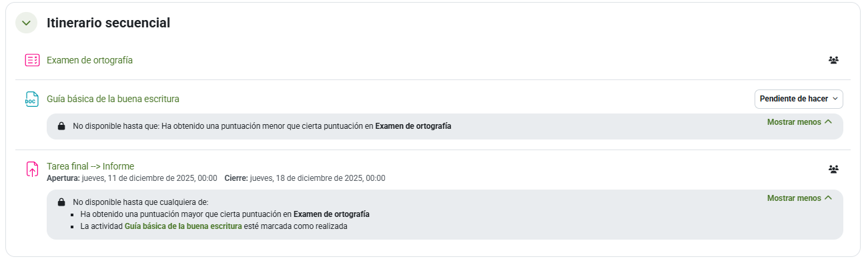Collapse the Itinerario secuencial section chevron

[x=26, y=23]
